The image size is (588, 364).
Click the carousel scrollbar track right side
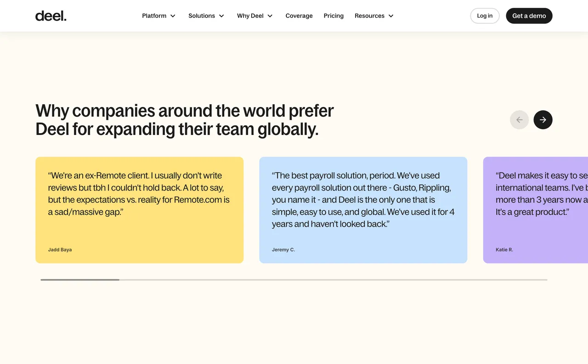(x=413, y=280)
